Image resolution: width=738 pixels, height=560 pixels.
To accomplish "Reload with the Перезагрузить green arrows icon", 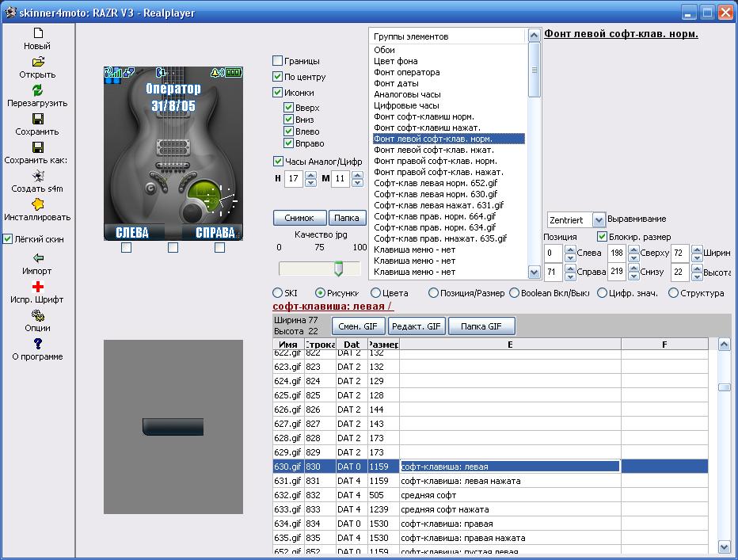I will click(x=38, y=90).
